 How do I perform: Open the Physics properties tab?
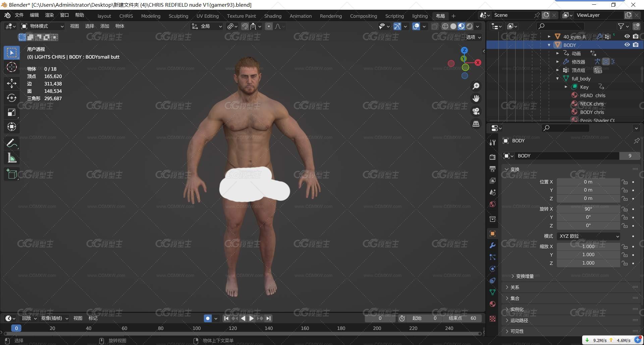click(492, 269)
